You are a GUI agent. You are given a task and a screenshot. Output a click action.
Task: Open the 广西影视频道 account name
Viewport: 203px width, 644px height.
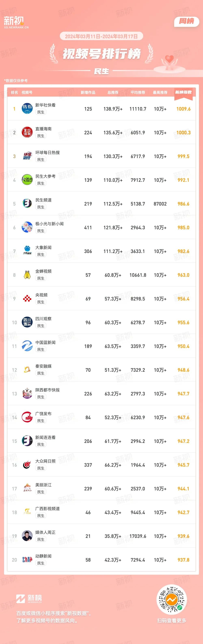click(48, 509)
